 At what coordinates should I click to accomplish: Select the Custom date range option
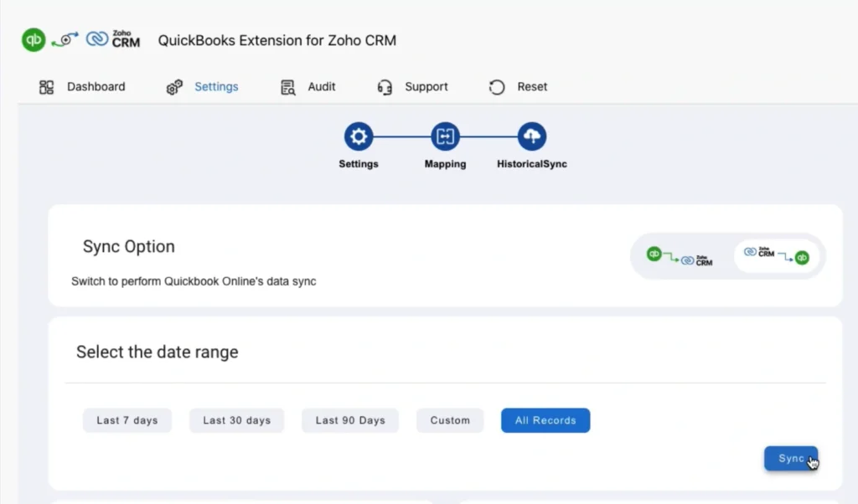(450, 420)
